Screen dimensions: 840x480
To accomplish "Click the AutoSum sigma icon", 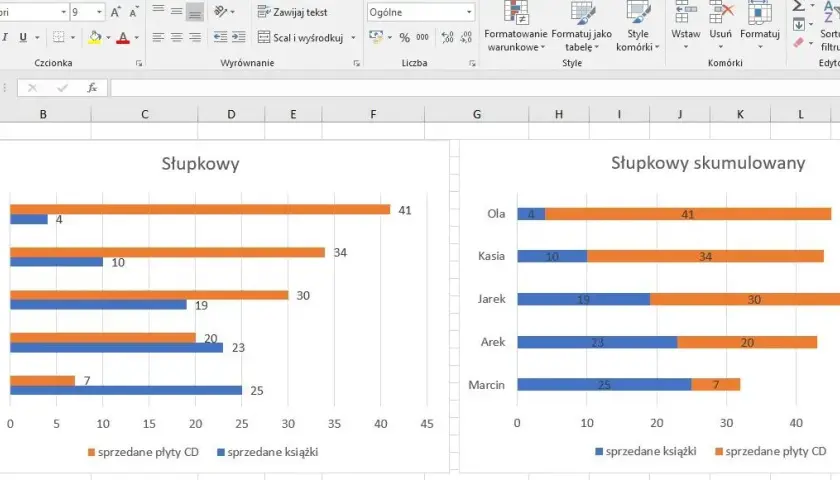I will coord(798,6).
